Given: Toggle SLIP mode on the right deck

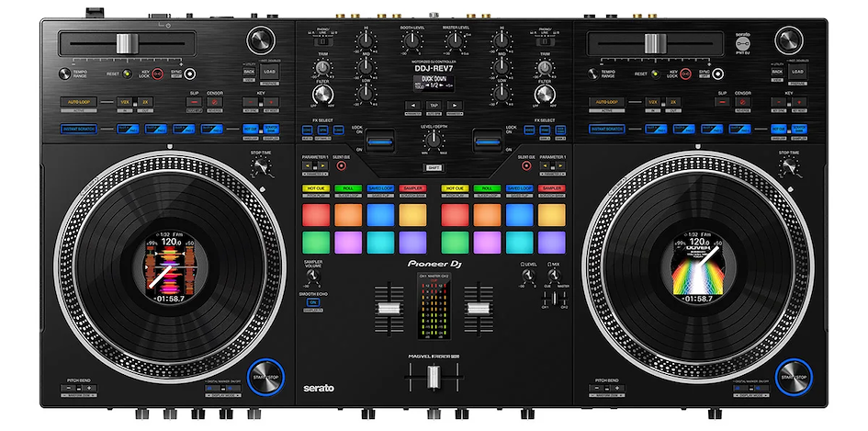Looking at the screenshot, I should (x=722, y=102).
